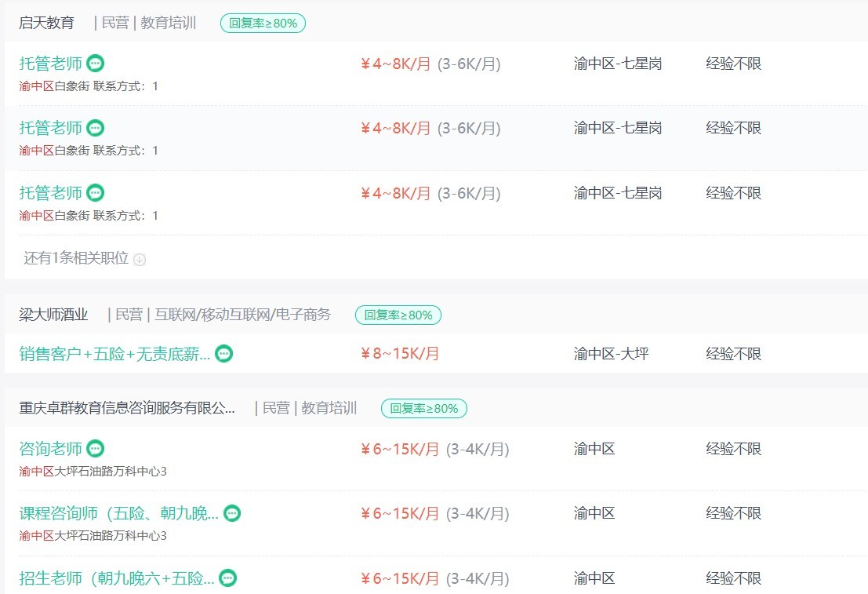Click 回复率≥80% badge beside 梁大师酒业
The image size is (868, 594).
[398, 315]
